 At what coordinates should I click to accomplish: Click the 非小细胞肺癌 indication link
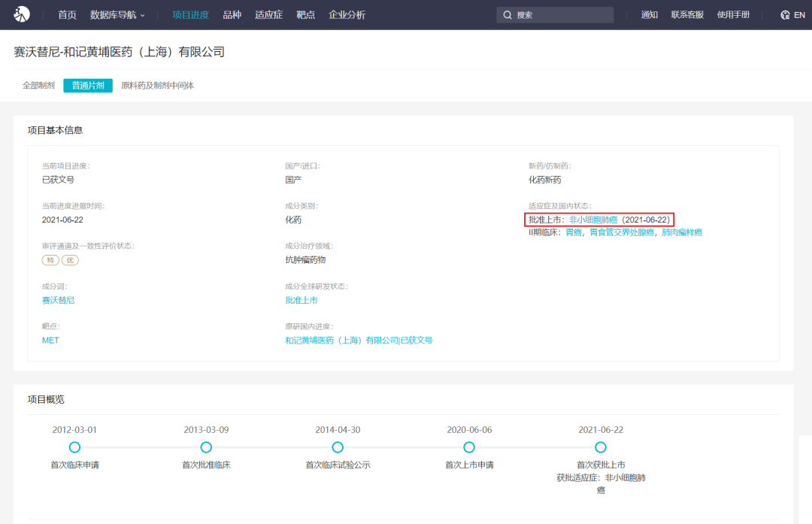[x=592, y=220]
